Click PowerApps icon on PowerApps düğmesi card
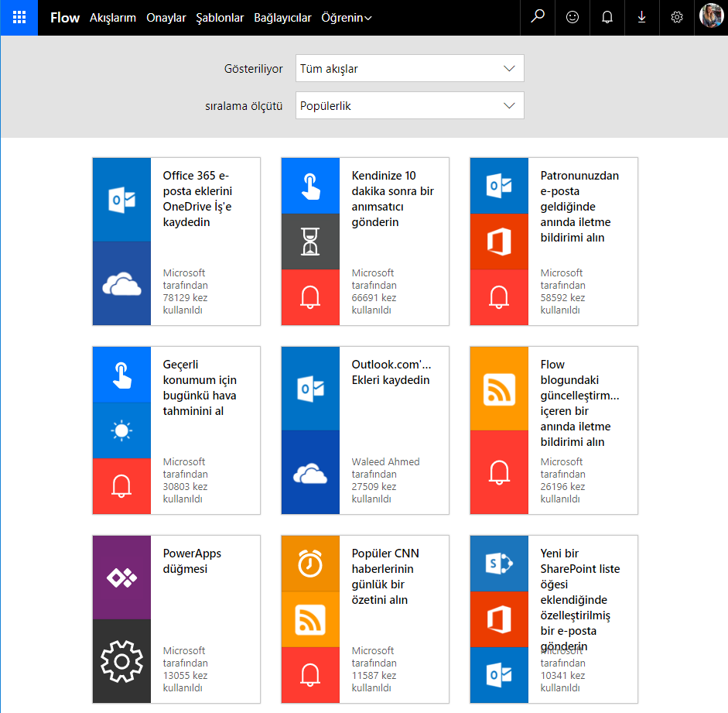The image size is (728, 713). (121, 578)
